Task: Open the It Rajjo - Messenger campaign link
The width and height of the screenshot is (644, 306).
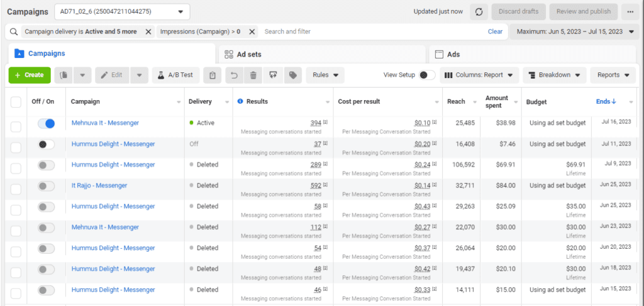Action: coord(99,186)
